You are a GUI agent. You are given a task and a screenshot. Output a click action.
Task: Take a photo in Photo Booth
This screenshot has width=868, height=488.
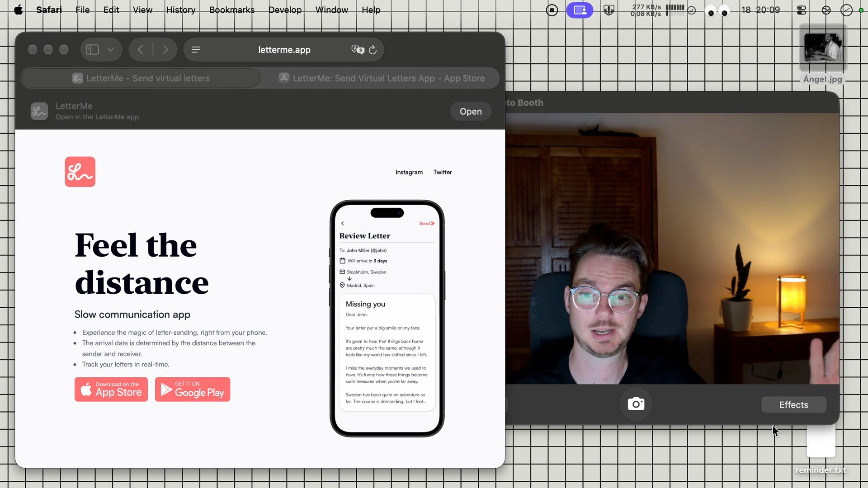(x=636, y=404)
